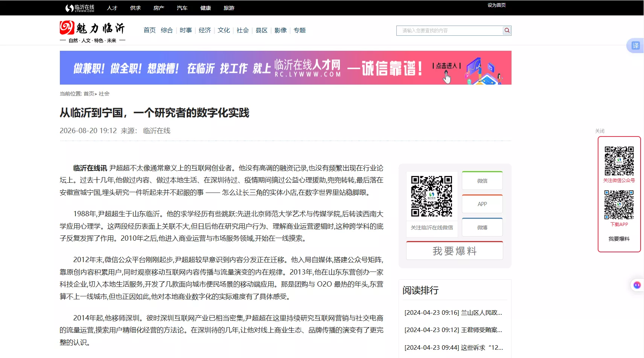Open the 首页 navigation item
This screenshot has height=358, width=644.
(x=149, y=30)
